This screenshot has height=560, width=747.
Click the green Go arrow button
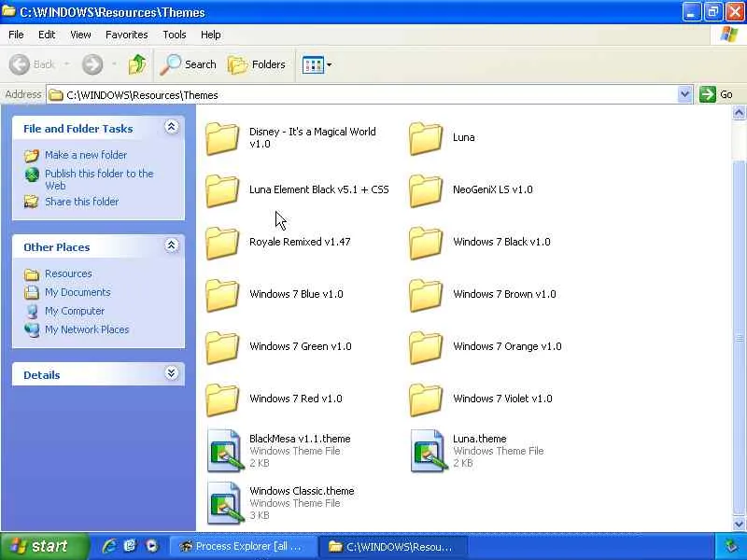(708, 94)
